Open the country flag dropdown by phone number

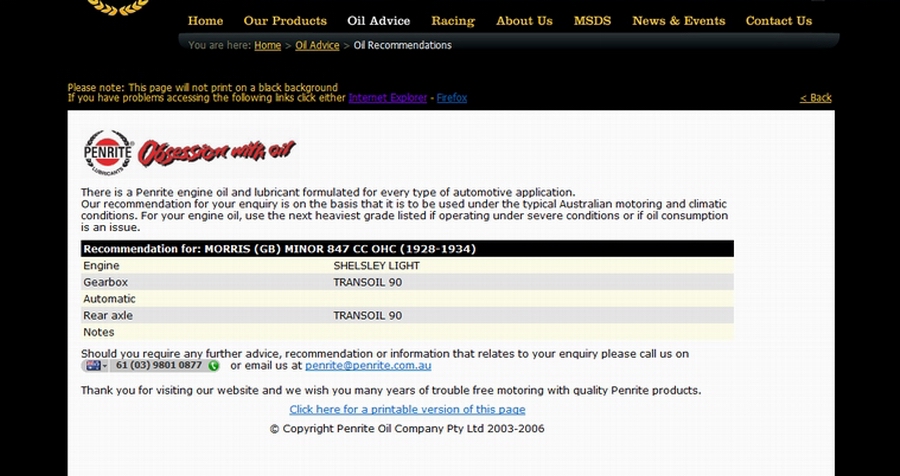click(96, 366)
